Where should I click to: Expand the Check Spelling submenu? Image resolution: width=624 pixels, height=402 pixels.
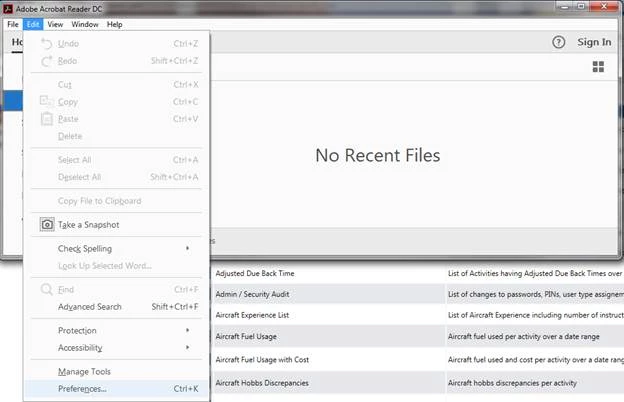click(116, 248)
